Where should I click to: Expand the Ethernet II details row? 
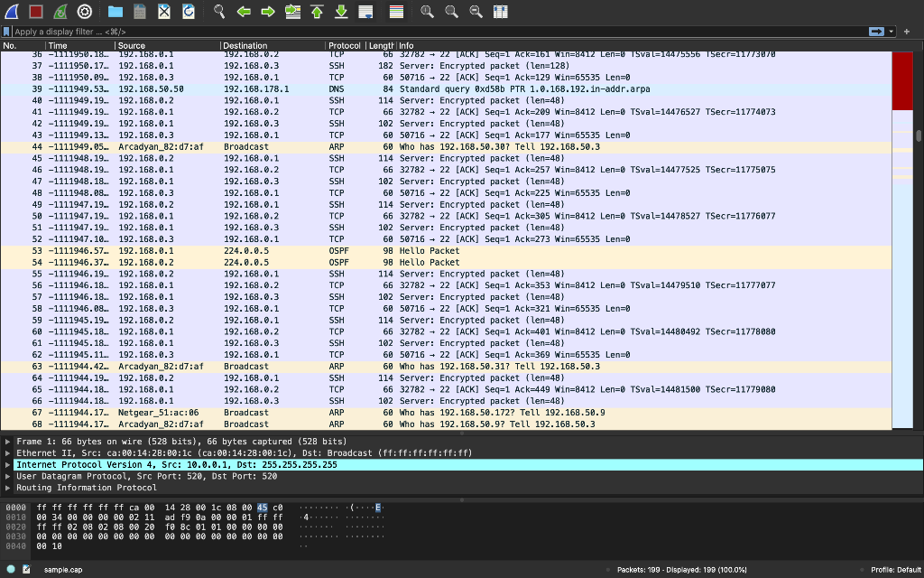(7, 453)
